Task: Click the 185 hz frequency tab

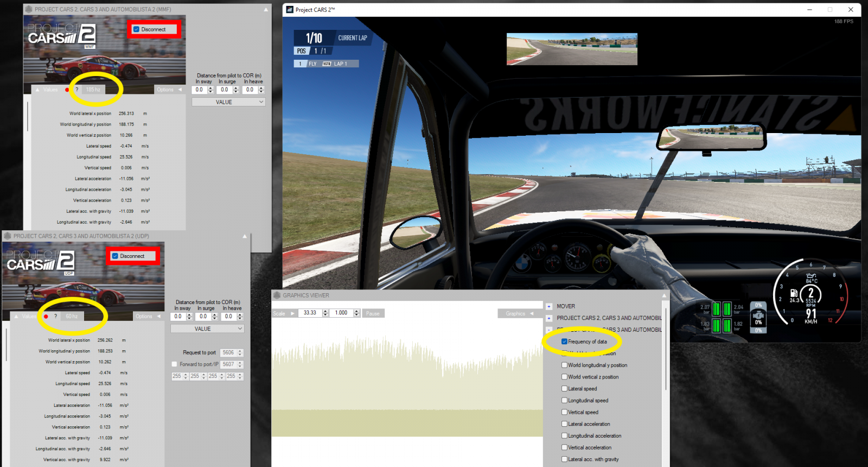Action: pos(93,90)
